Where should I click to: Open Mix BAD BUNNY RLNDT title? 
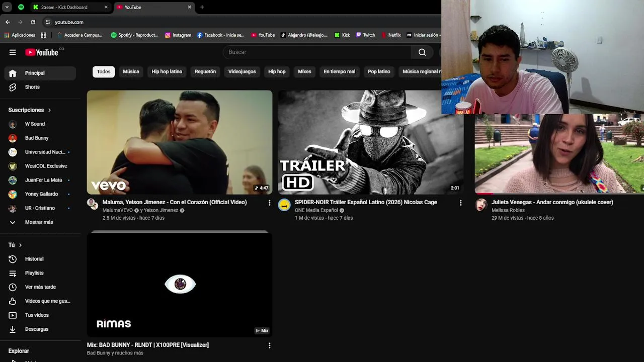point(148,345)
